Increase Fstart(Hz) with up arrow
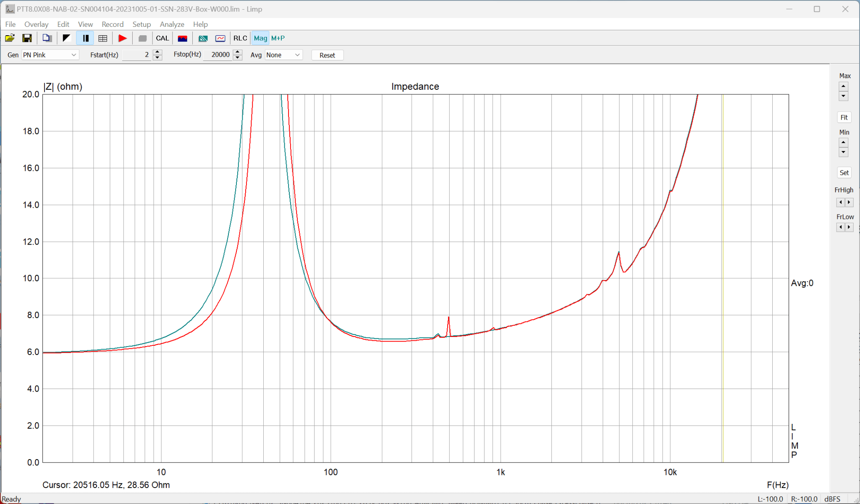Viewport: 860px width, 504px height. [157, 52]
